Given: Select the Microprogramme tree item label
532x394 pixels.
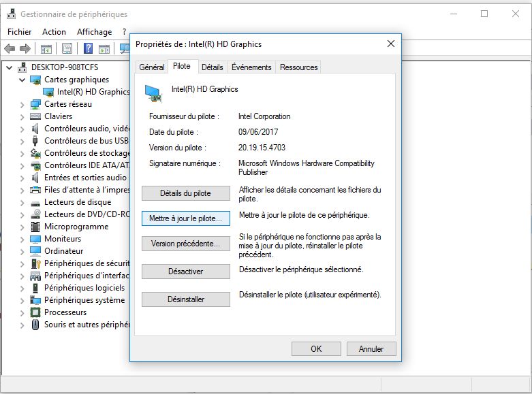Looking at the screenshot, I should (x=76, y=227).
